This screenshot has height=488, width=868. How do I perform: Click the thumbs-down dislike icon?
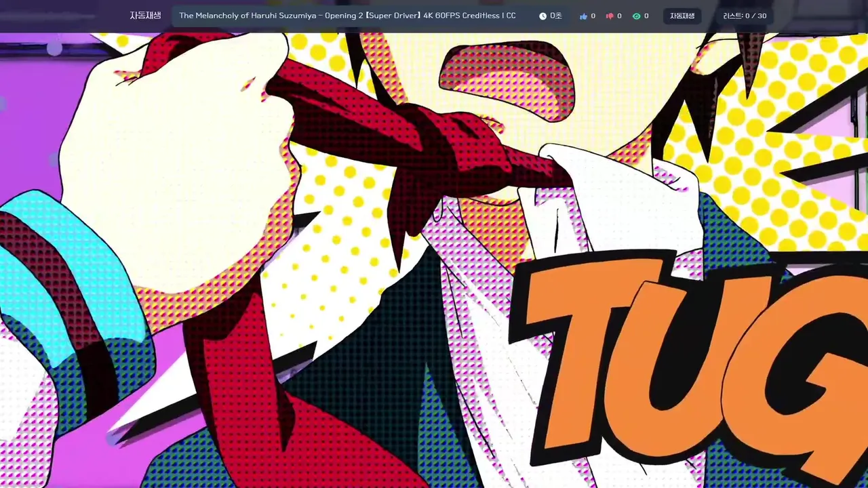[610, 16]
